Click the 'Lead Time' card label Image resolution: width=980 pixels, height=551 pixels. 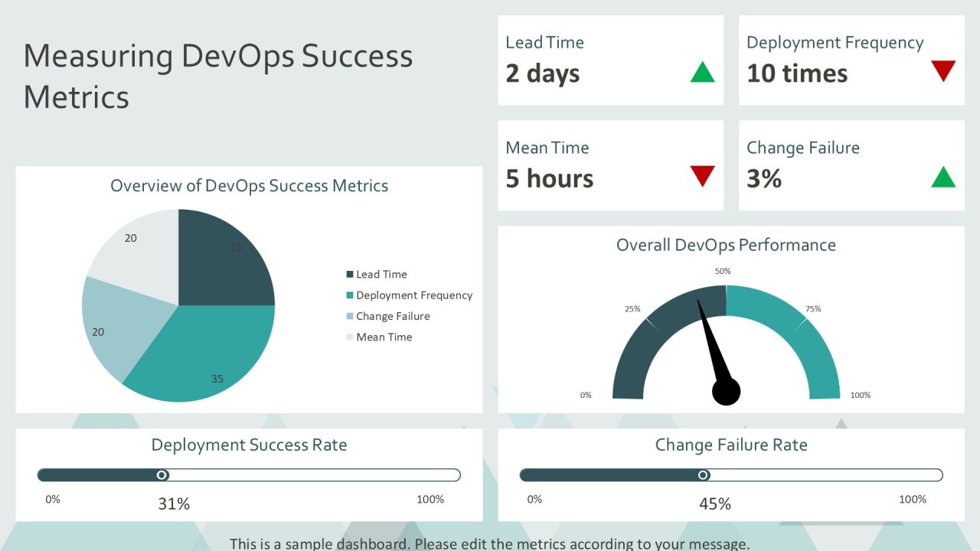click(x=544, y=43)
